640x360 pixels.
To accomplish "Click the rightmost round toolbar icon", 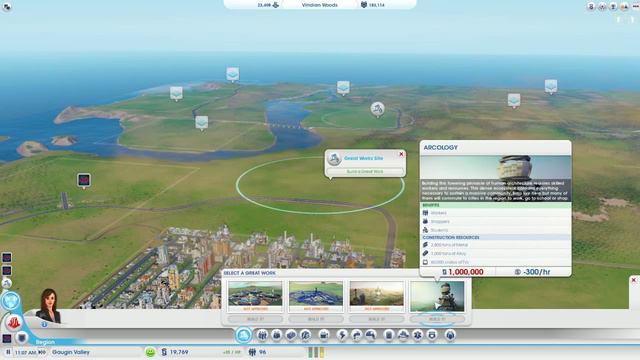I will click(x=450, y=335).
